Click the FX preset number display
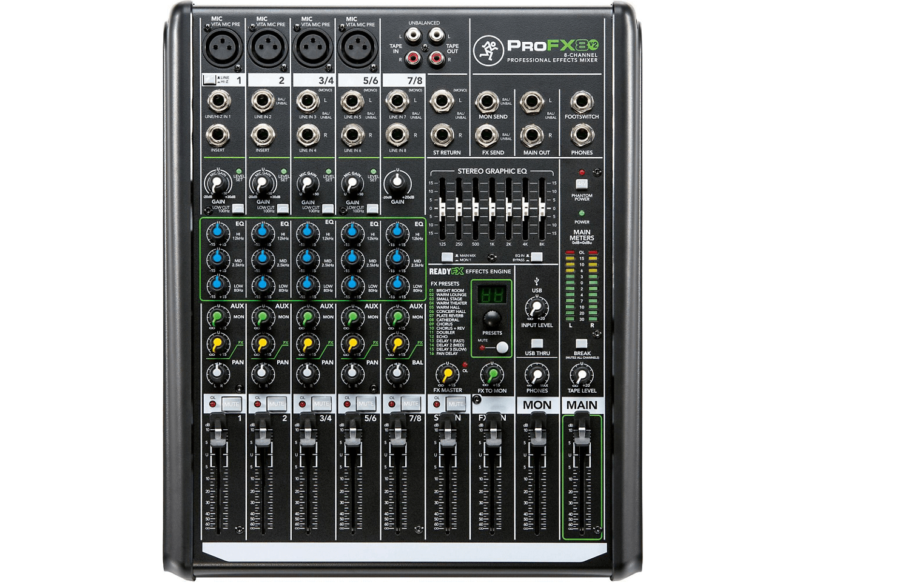 tap(491, 295)
